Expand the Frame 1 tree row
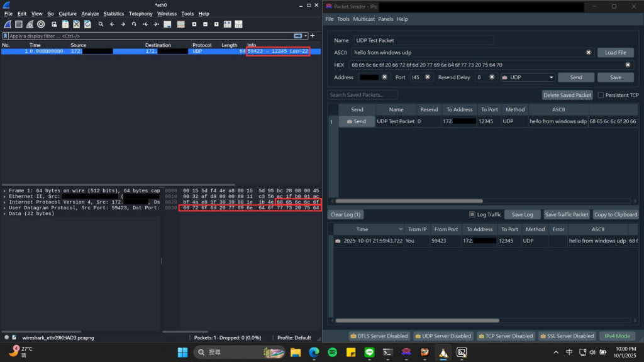This screenshot has height=362, width=644. click(x=4, y=191)
